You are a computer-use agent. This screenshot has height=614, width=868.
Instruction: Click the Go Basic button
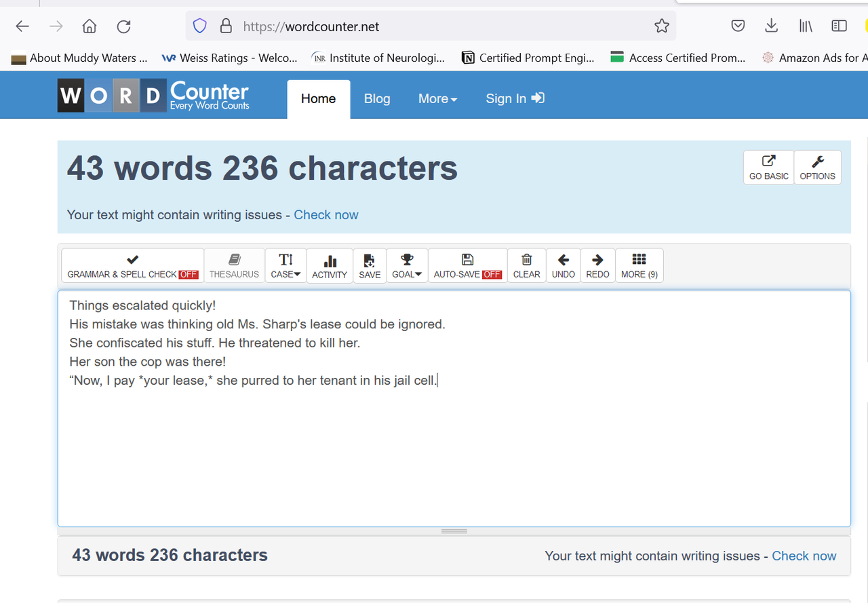[768, 168]
